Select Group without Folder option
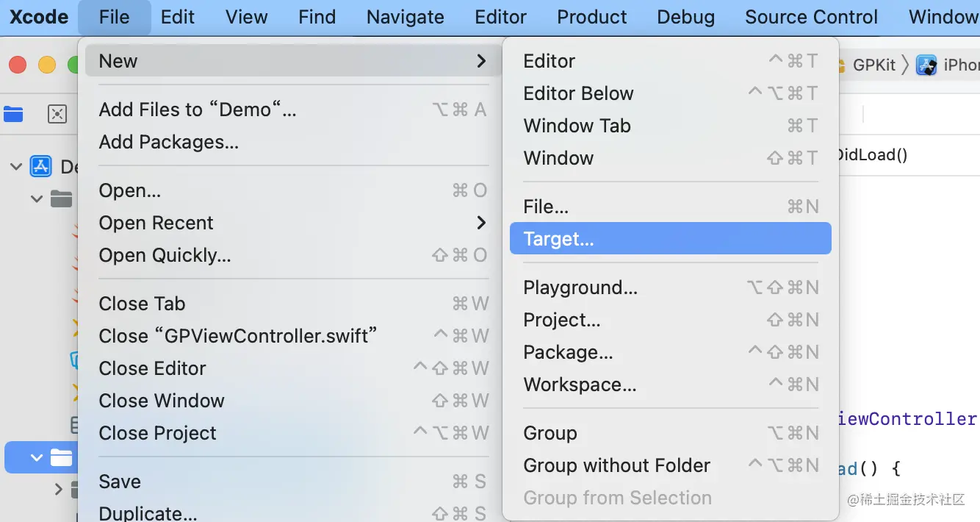This screenshot has height=522, width=980. (x=616, y=465)
